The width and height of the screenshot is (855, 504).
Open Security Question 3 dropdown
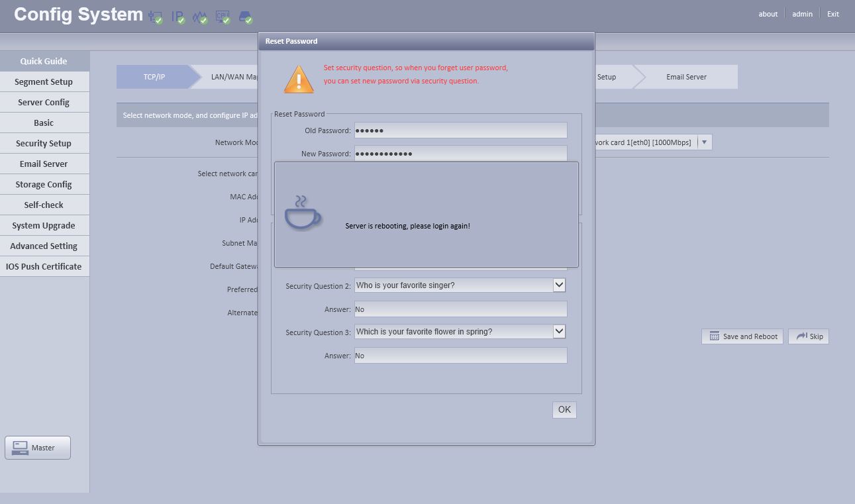(x=559, y=331)
